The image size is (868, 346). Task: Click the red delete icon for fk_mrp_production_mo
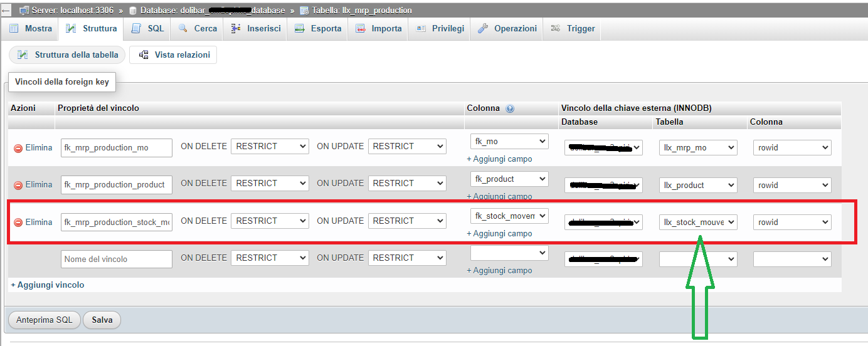(x=18, y=149)
